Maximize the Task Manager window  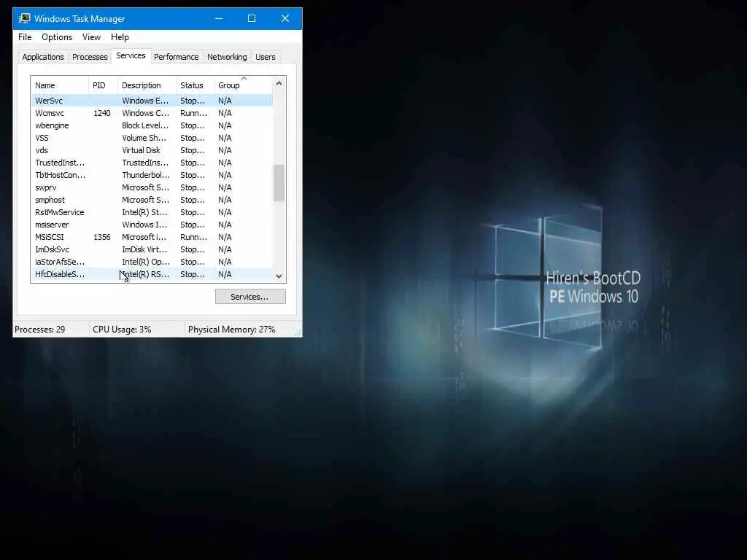point(252,18)
